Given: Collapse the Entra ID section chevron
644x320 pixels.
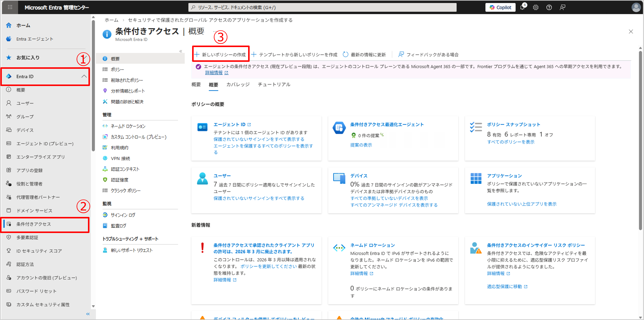Looking at the screenshot, I should [x=84, y=76].
